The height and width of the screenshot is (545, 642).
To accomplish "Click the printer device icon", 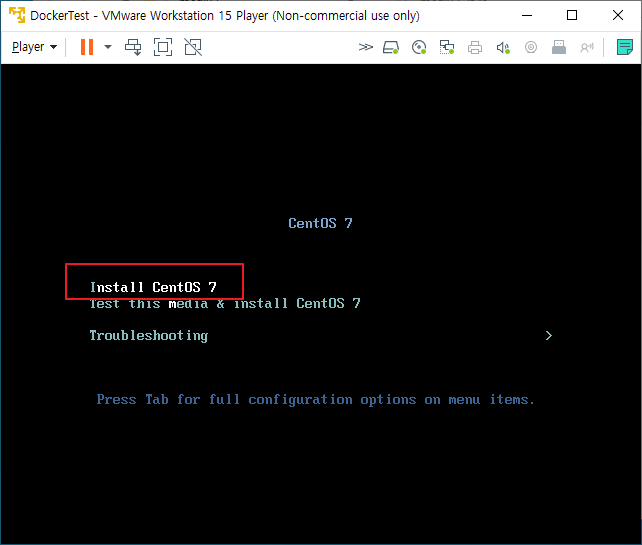I will tap(475, 47).
